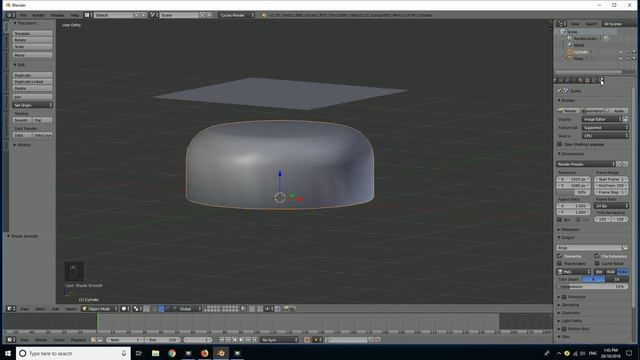Open the Help menu
The image size is (640, 360).
click(74, 15)
